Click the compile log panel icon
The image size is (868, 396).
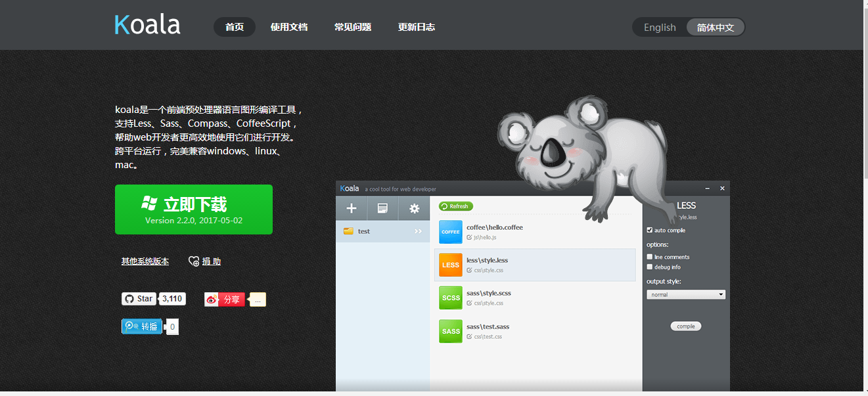pos(382,208)
